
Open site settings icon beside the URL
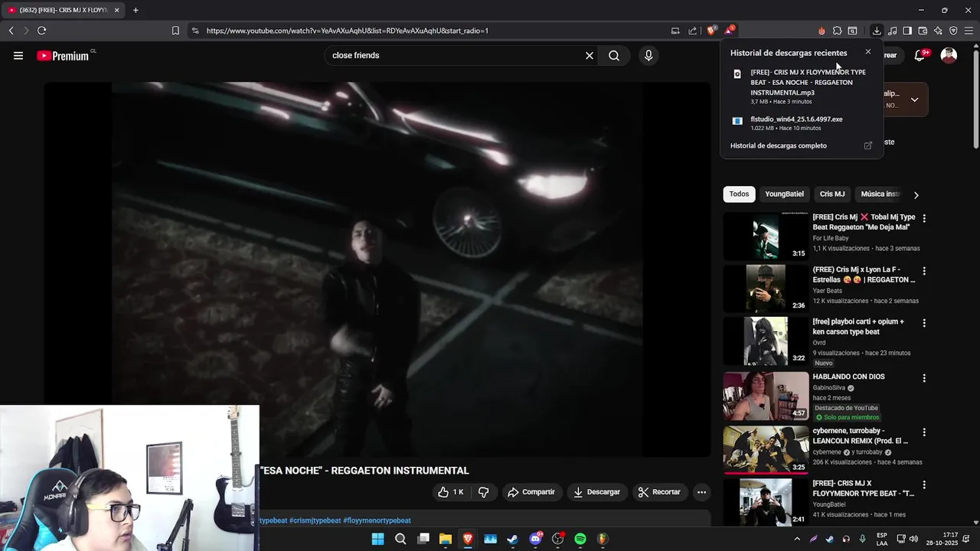194,31
